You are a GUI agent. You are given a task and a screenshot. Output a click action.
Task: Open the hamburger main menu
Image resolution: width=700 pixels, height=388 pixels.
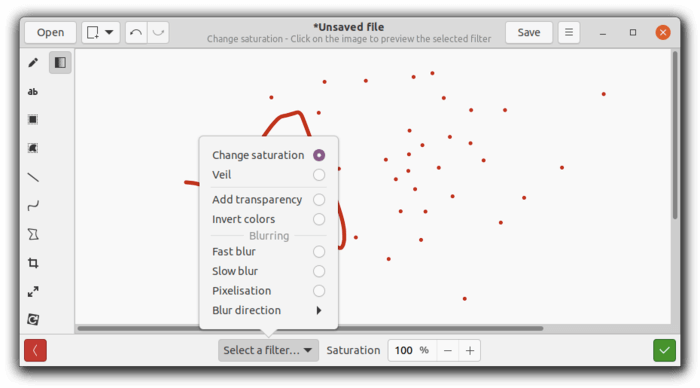coord(569,33)
